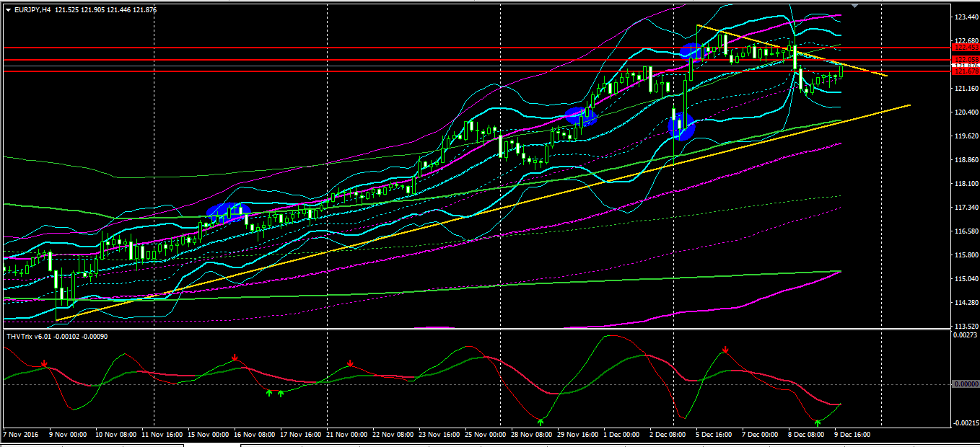The width and height of the screenshot is (980, 447).
Task: Click the 7 Nov 2016 date label
Action: (22, 435)
